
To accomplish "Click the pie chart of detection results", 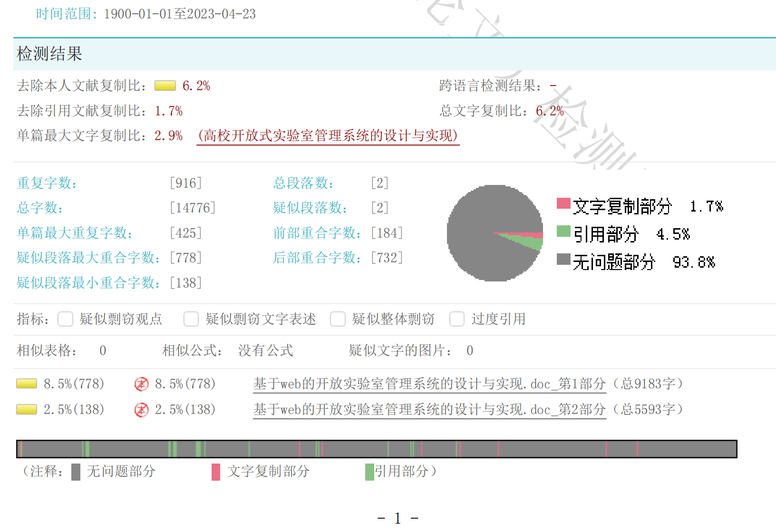I will [x=495, y=233].
